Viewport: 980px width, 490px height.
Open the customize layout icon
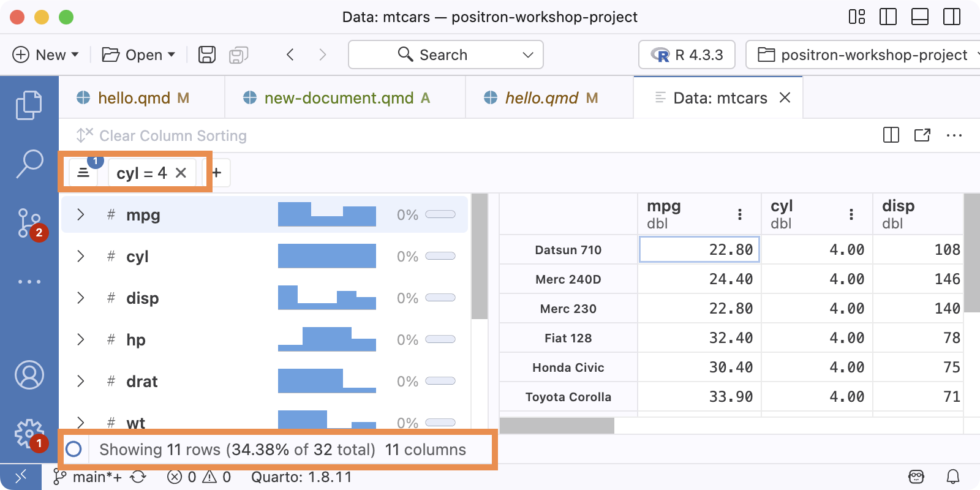[857, 17]
